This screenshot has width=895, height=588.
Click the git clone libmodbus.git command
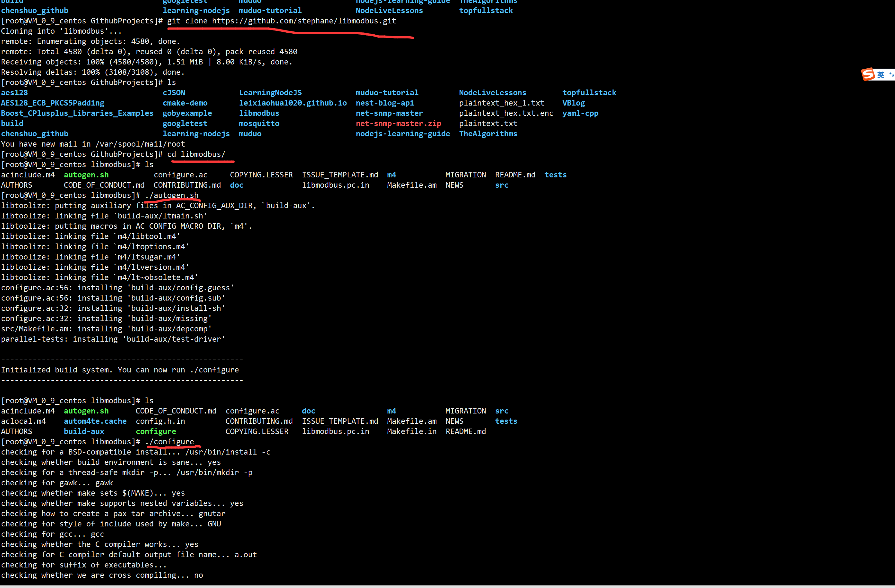281,21
